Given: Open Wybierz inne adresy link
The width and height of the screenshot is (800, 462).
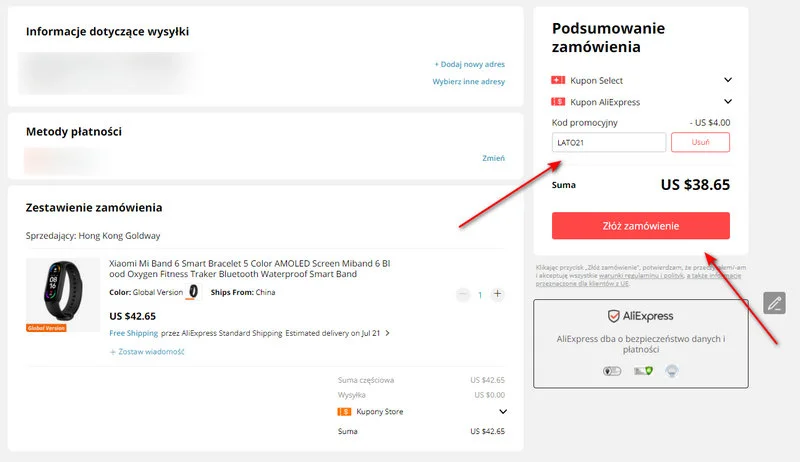Looking at the screenshot, I should pyautogui.click(x=468, y=82).
